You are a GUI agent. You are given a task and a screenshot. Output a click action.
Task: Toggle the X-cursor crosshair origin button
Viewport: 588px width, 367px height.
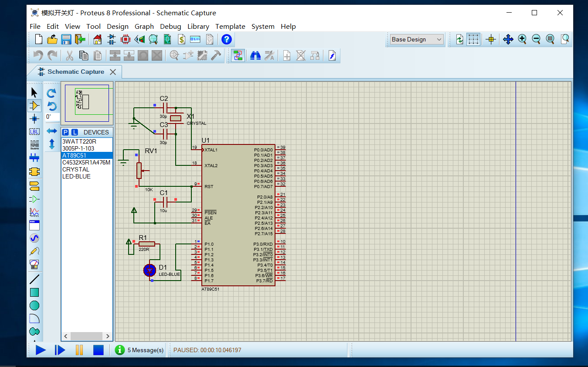point(491,39)
